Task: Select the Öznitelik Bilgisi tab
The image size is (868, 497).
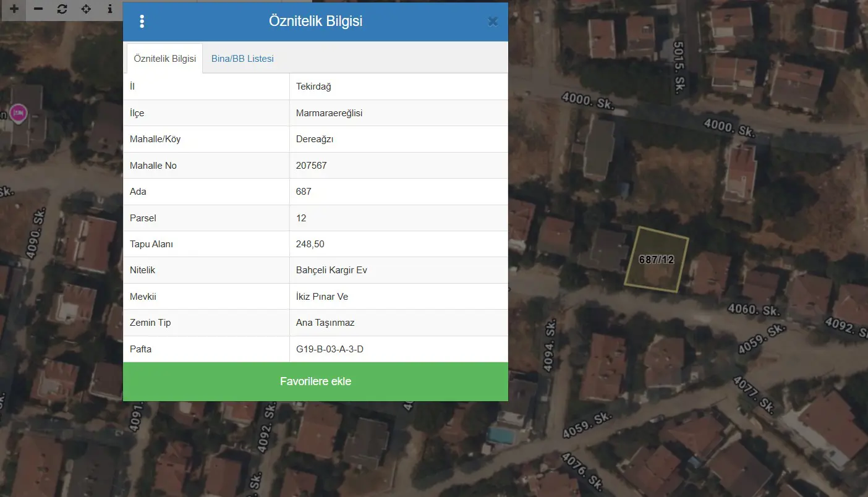Action: (x=164, y=59)
